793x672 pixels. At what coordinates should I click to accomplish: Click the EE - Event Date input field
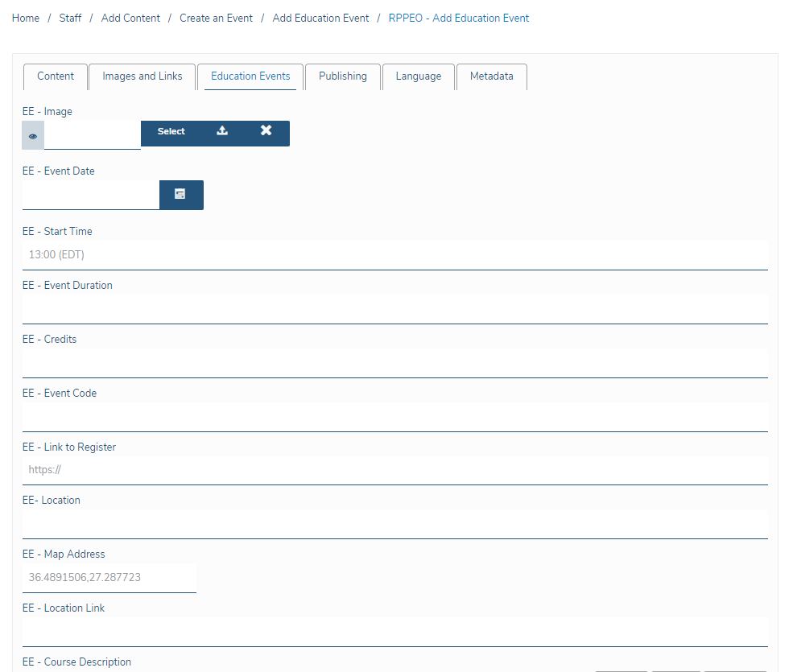click(90, 196)
